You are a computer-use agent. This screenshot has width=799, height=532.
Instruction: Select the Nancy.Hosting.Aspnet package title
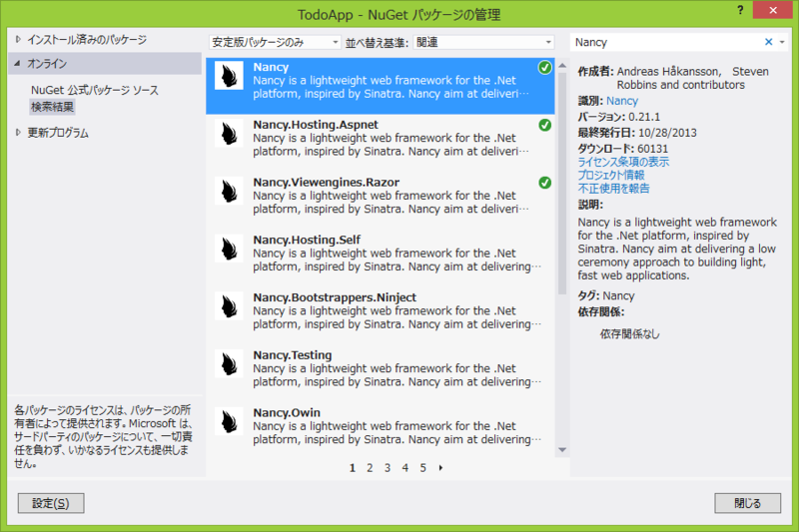(x=316, y=124)
